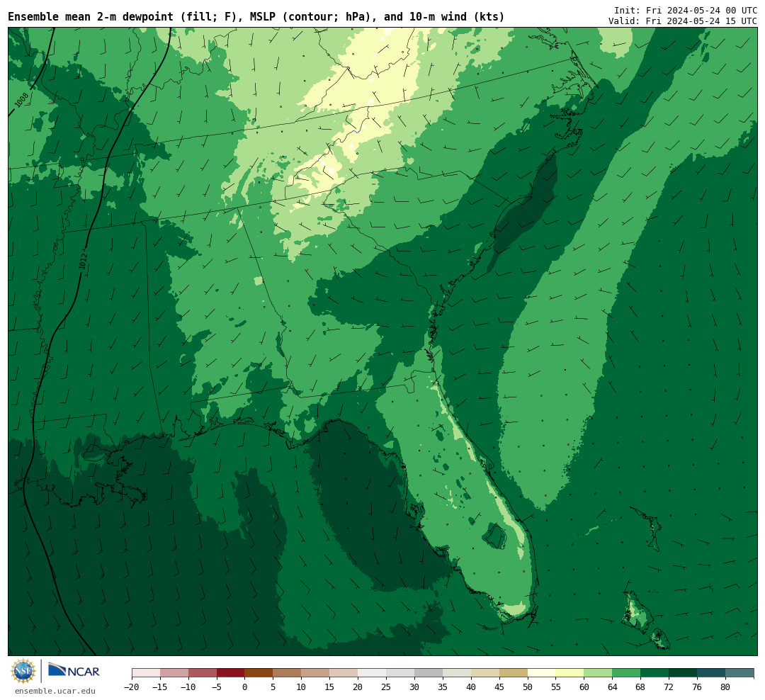Pick the colorbar swatch between 10 and 15

[x=316, y=673]
